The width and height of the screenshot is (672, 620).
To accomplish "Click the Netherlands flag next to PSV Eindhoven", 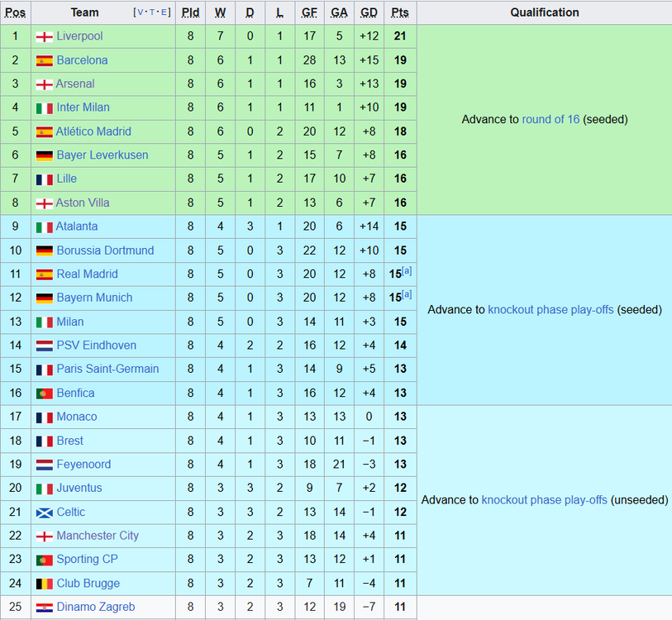I will coord(44,346).
